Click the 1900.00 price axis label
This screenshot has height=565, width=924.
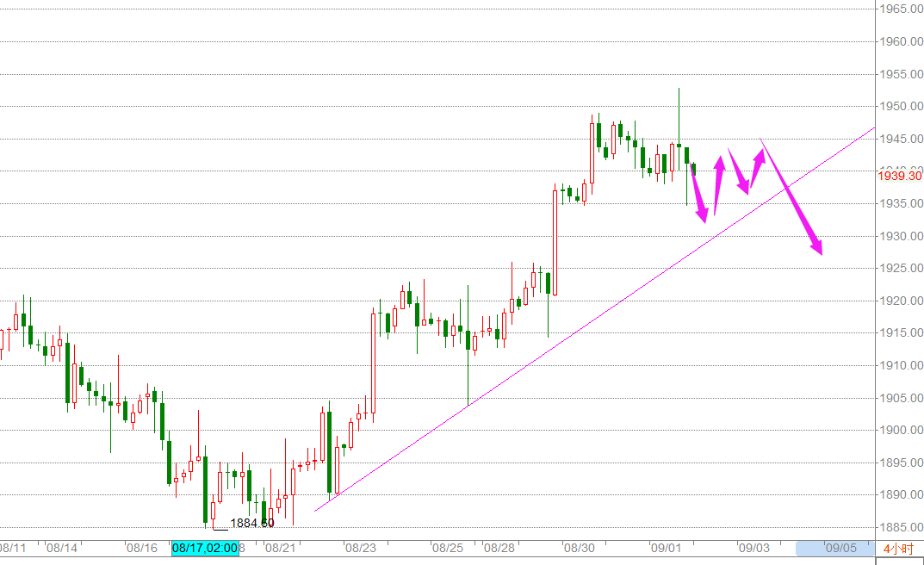(x=901, y=430)
